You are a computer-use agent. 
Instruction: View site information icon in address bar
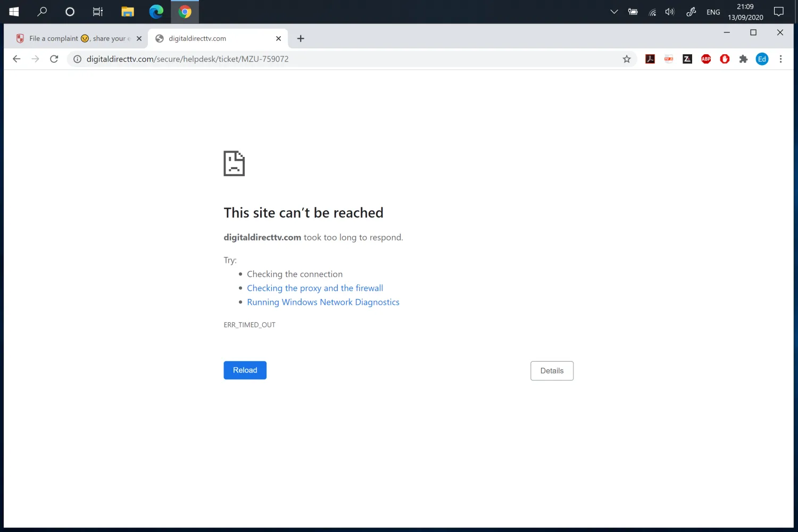tap(77, 59)
